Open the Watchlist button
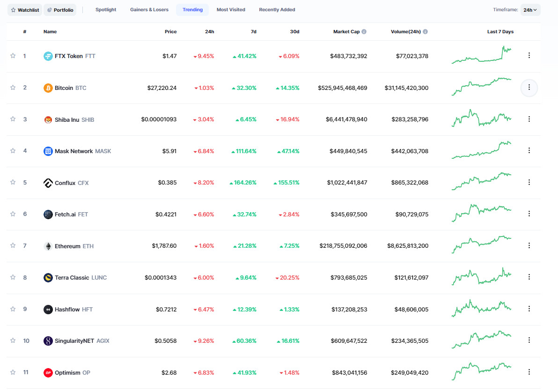558x392 pixels. (25, 10)
